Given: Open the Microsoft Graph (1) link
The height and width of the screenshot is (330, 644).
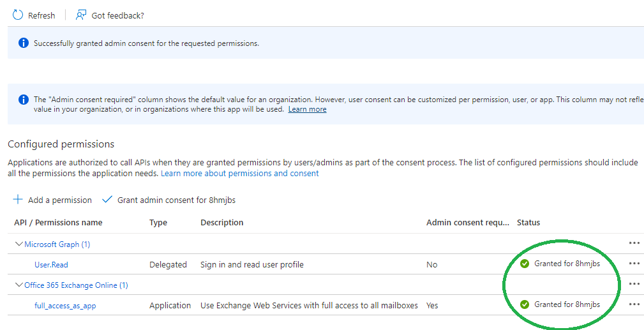Looking at the screenshot, I should click(57, 244).
